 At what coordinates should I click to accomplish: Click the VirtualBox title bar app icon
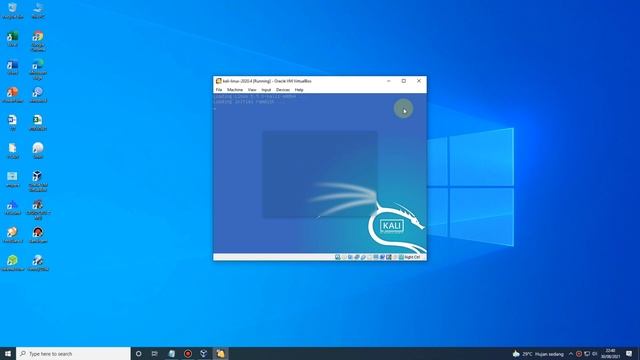click(218, 81)
